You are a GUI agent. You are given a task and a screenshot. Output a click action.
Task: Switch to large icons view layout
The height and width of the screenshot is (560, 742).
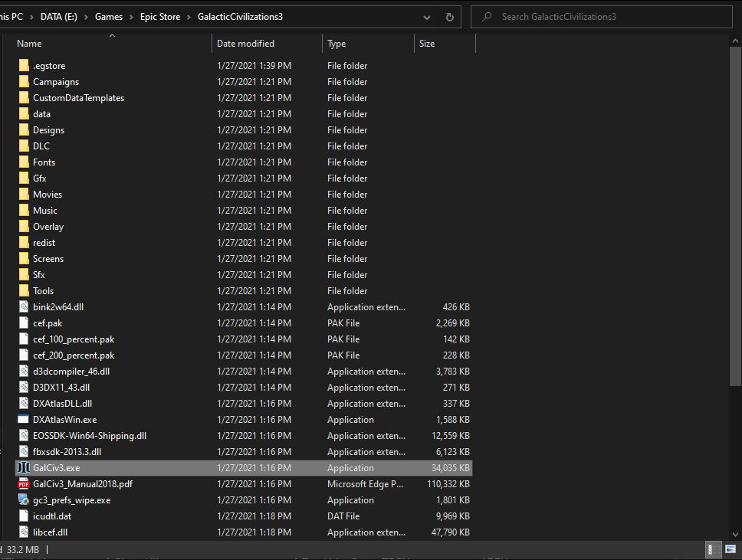pyautogui.click(x=731, y=549)
